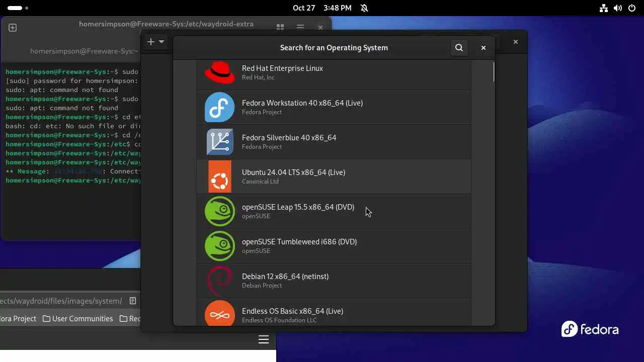Viewport: 644px width, 362px height.
Task: Choose Fedora Silverblue 40 x86_64 entry
Action: pos(334,142)
